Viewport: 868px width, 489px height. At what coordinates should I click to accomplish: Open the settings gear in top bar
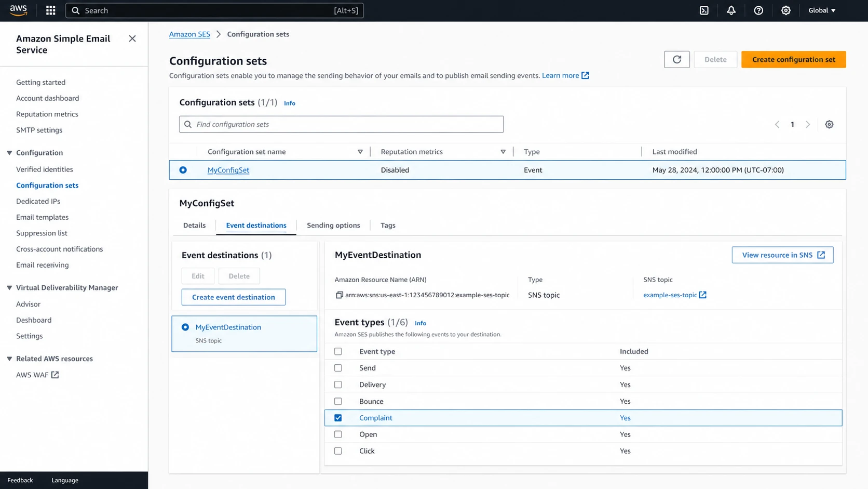point(786,10)
